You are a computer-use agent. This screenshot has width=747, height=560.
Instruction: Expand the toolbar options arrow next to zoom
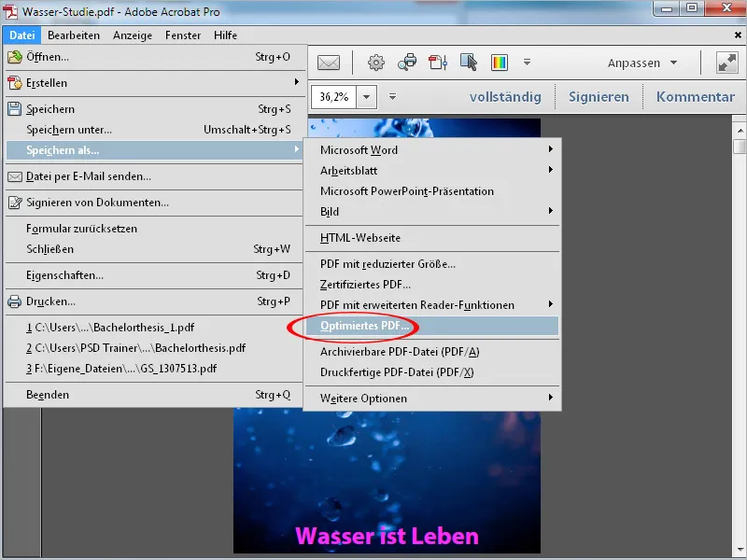tap(392, 97)
